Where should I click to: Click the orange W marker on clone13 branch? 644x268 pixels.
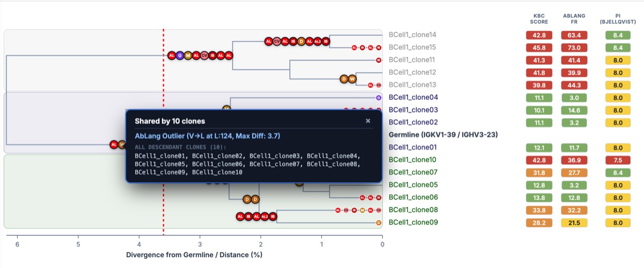click(352, 79)
